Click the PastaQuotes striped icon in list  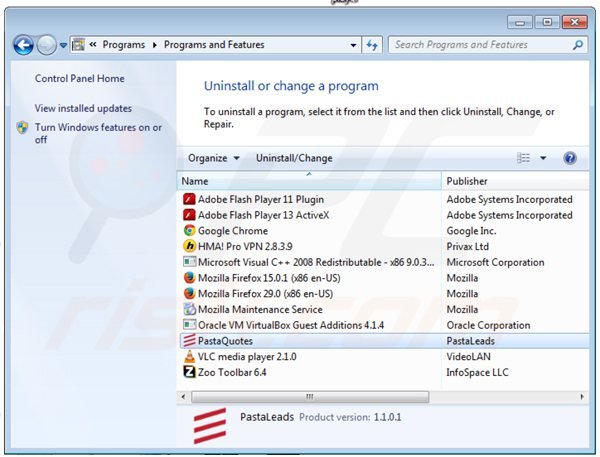pos(189,341)
